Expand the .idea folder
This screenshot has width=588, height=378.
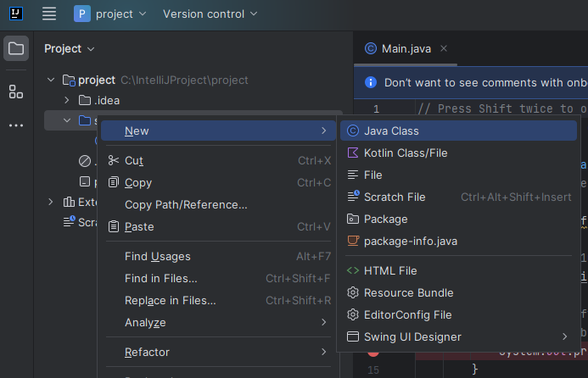click(67, 100)
